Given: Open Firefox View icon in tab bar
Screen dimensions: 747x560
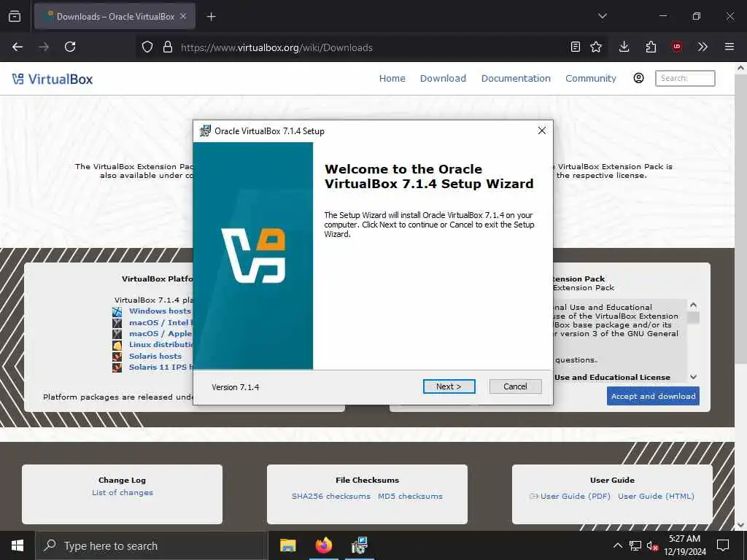Looking at the screenshot, I should [15, 16].
